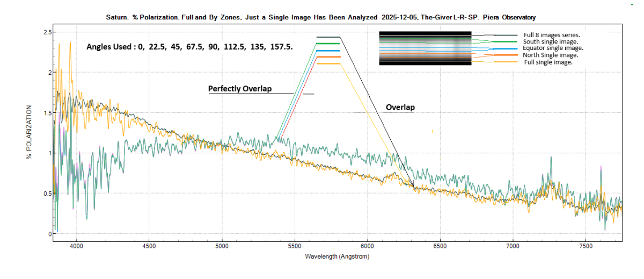Select the 'Full 8 images series.' legend label

pyautogui.click(x=552, y=35)
